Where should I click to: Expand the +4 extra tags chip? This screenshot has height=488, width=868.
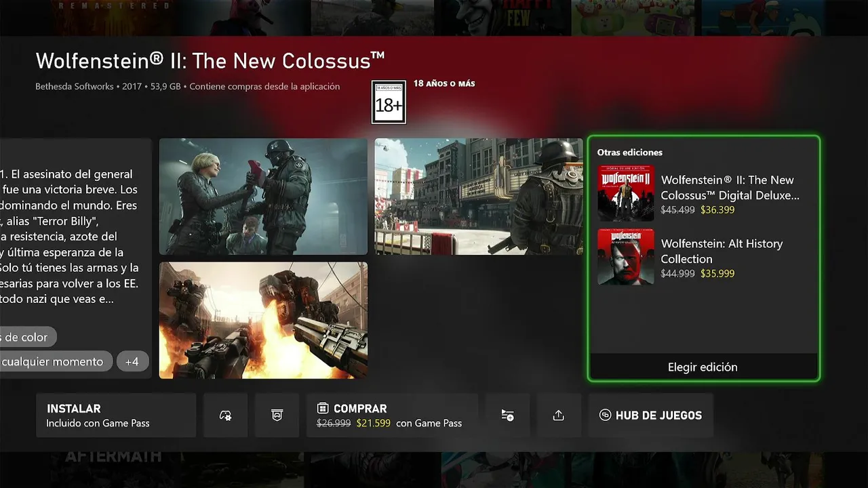coord(132,361)
